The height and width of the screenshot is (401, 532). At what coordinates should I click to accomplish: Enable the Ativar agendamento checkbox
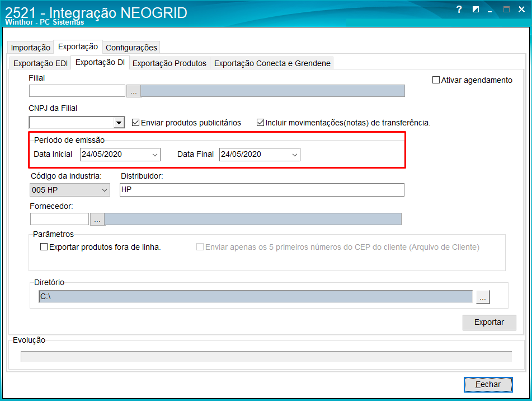pyautogui.click(x=436, y=80)
